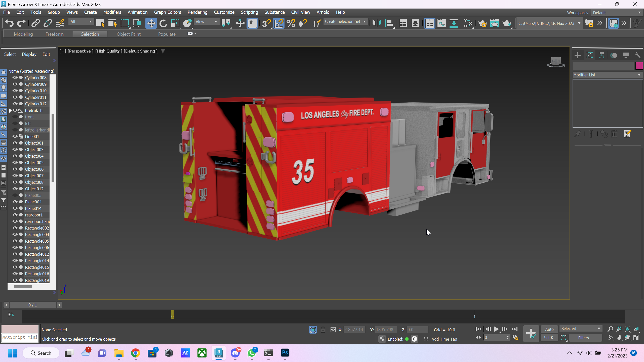The image size is (644, 362).
Task: Switch to the Object Paint ribbon tab
Action: (128, 34)
